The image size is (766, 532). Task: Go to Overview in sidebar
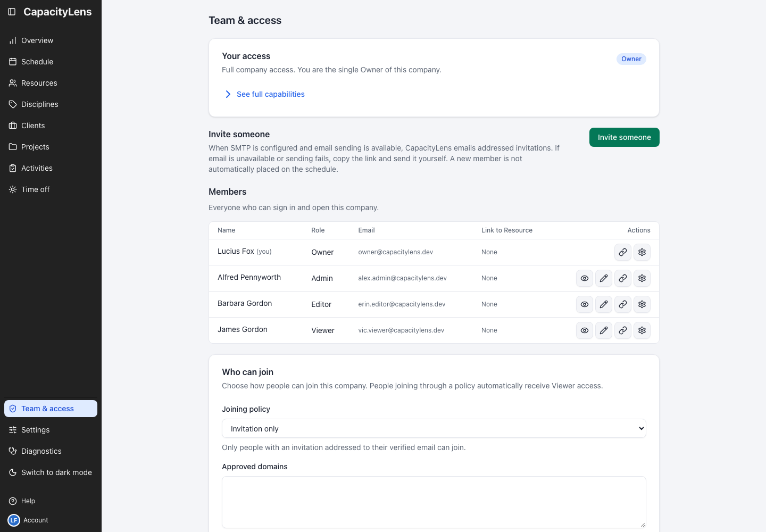pos(51,40)
